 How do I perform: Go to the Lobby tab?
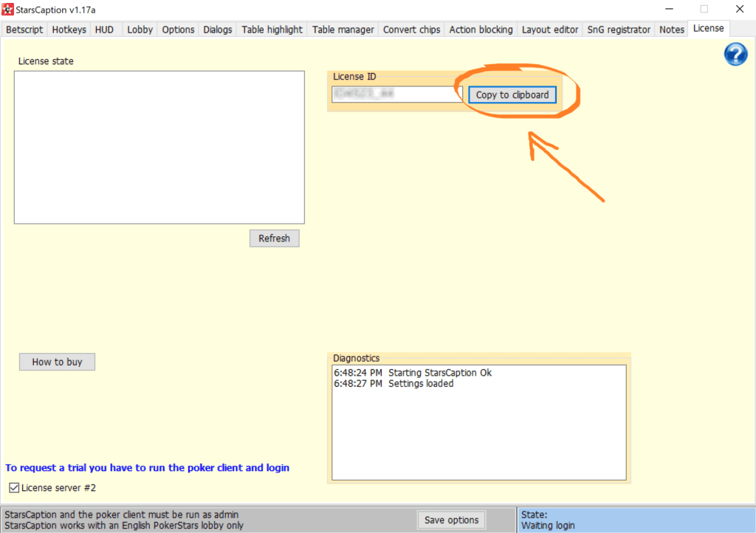coord(140,30)
